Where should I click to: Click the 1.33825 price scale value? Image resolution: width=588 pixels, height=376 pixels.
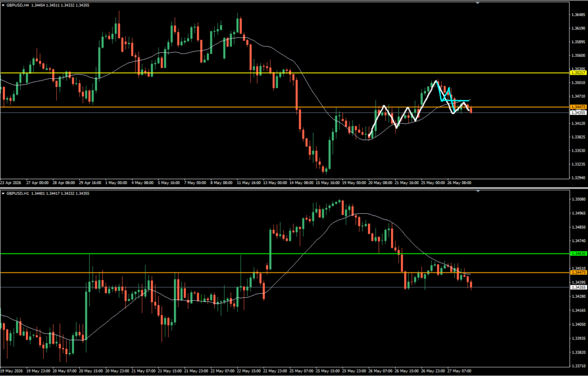pos(578,137)
